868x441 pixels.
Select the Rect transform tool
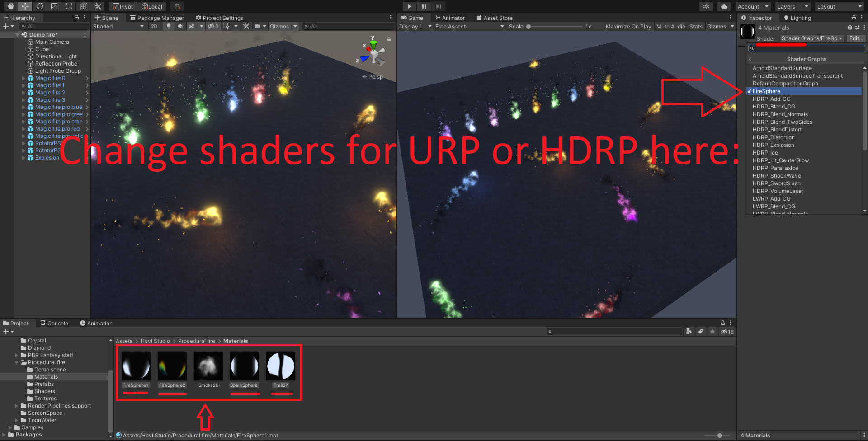69,6
